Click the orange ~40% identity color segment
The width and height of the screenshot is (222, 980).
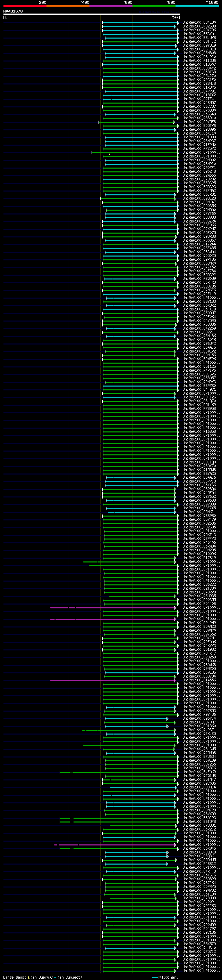pos(68,6)
